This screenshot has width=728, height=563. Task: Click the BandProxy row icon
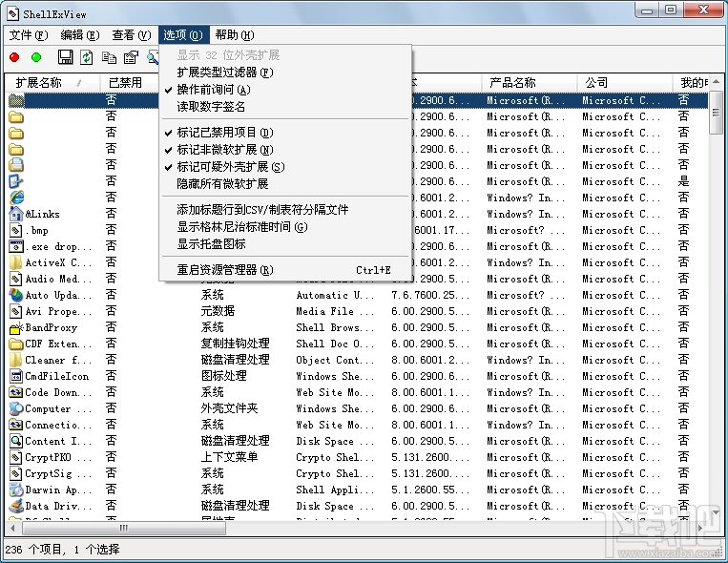pyautogui.click(x=16, y=328)
